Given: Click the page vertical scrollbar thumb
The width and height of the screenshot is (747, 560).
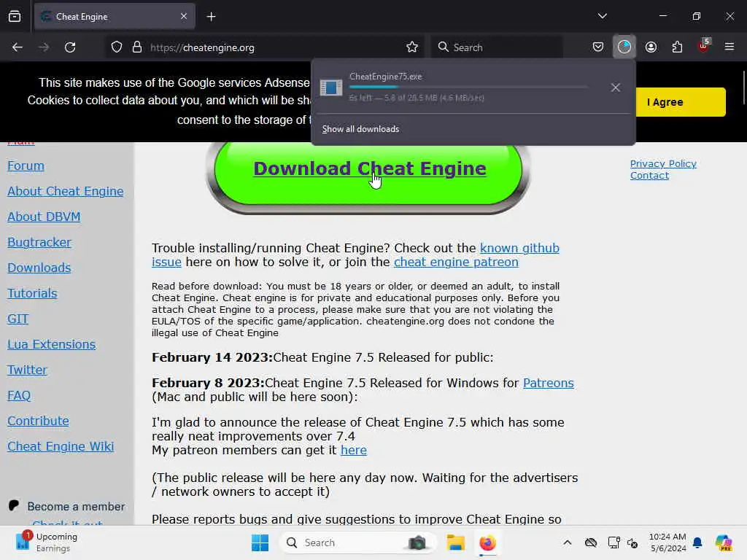Looking at the screenshot, I should [743, 87].
